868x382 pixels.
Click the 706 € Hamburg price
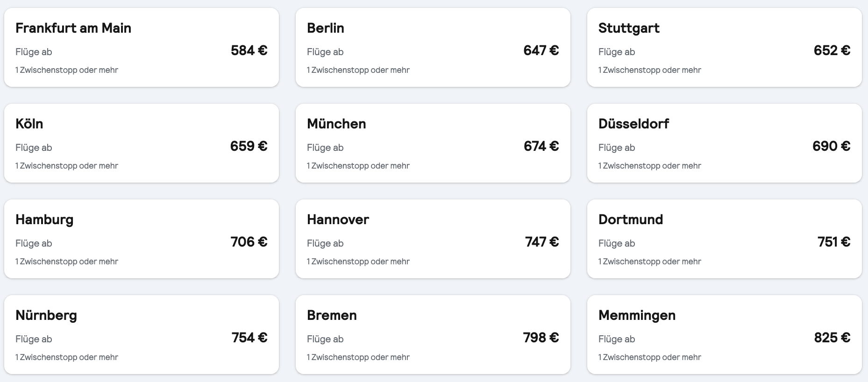[x=249, y=242]
